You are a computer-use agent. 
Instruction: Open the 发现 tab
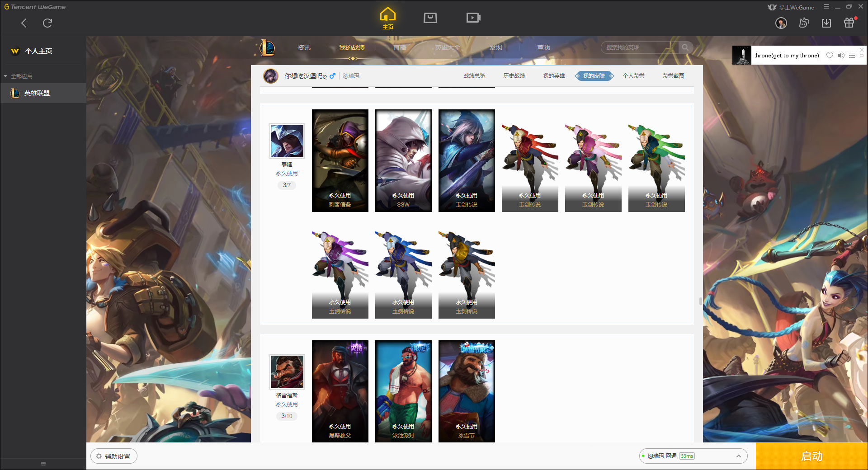(495, 47)
